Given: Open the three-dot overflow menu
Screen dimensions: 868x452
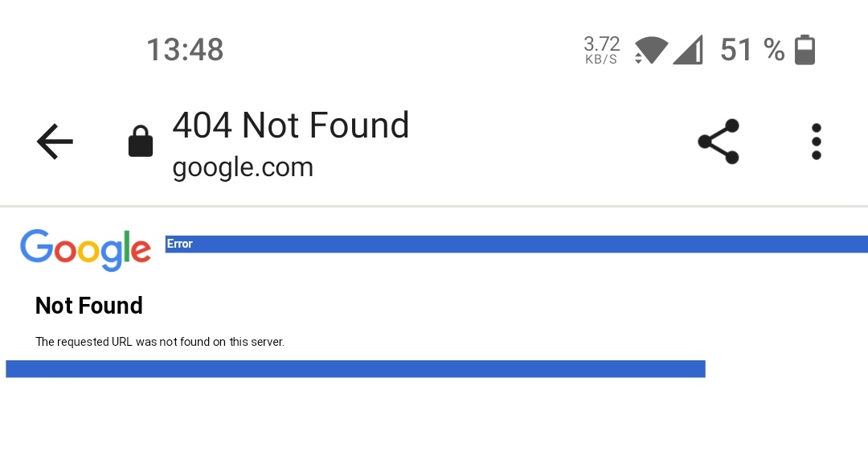Looking at the screenshot, I should click(816, 142).
